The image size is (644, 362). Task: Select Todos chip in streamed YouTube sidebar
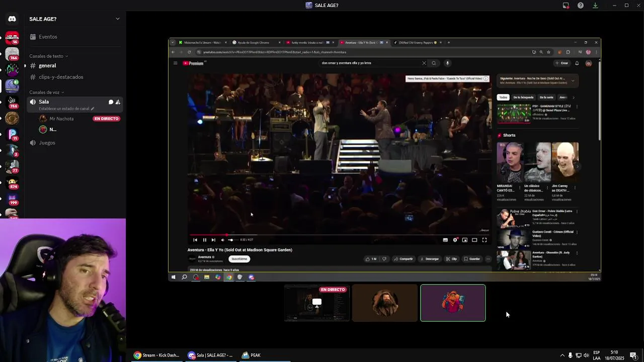(x=503, y=97)
